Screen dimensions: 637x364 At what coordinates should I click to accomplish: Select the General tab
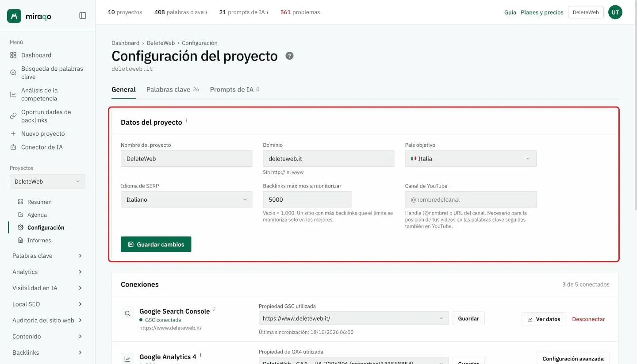click(123, 89)
